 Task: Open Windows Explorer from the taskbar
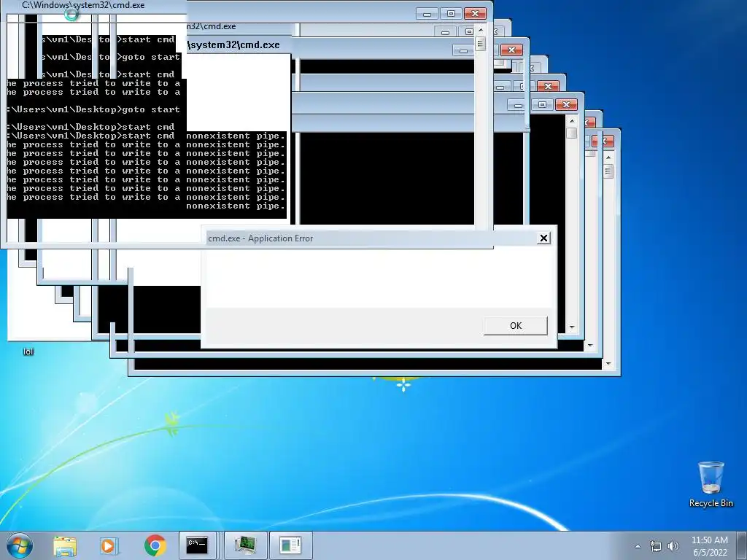click(x=65, y=545)
